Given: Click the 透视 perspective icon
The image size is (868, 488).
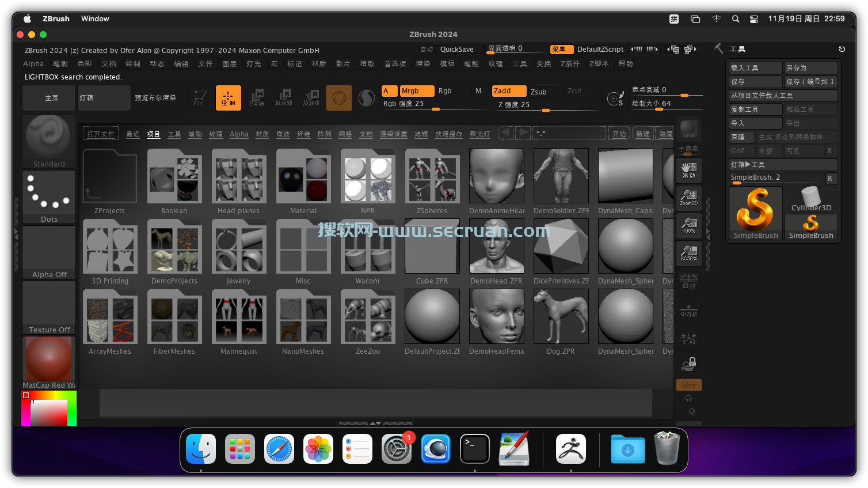Looking at the screenshot, I should pos(689,281).
